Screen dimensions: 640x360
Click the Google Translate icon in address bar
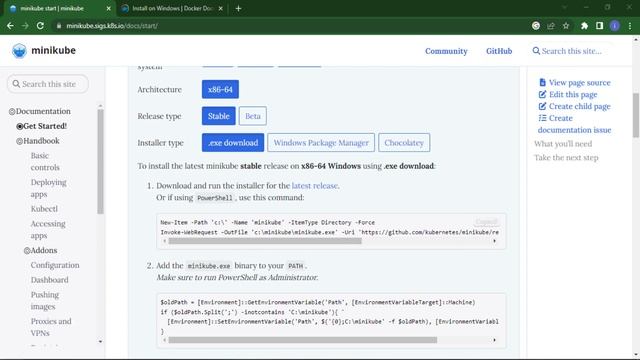point(536,26)
